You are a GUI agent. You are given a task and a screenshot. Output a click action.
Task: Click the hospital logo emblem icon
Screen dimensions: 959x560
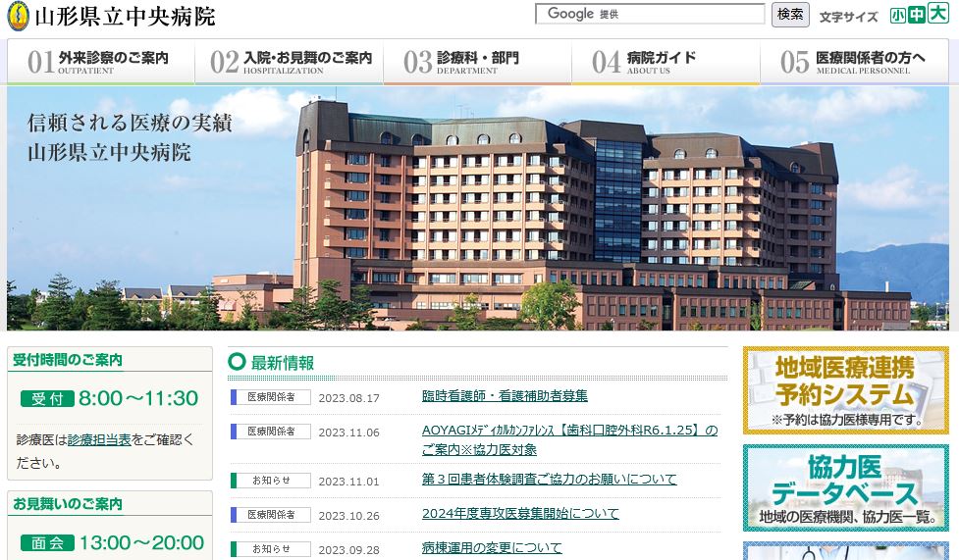coord(19,17)
